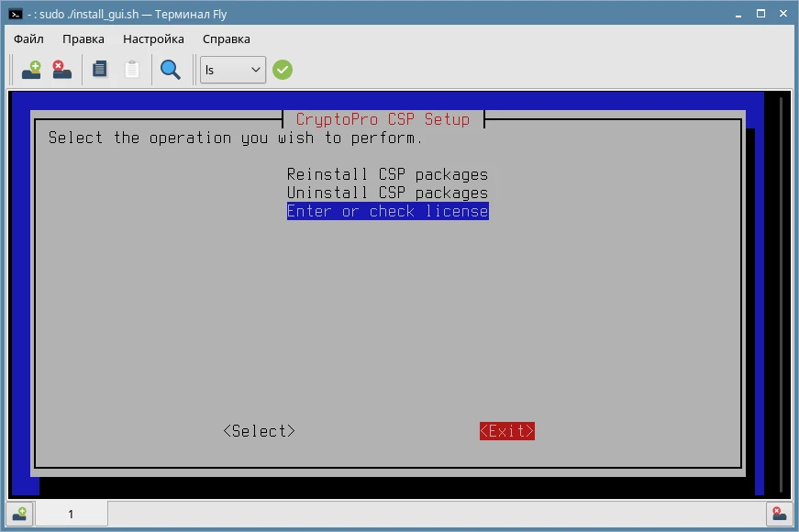Image resolution: width=799 pixels, height=532 pixels.
Task: Open the Файл menu
Action: (28, 39)
